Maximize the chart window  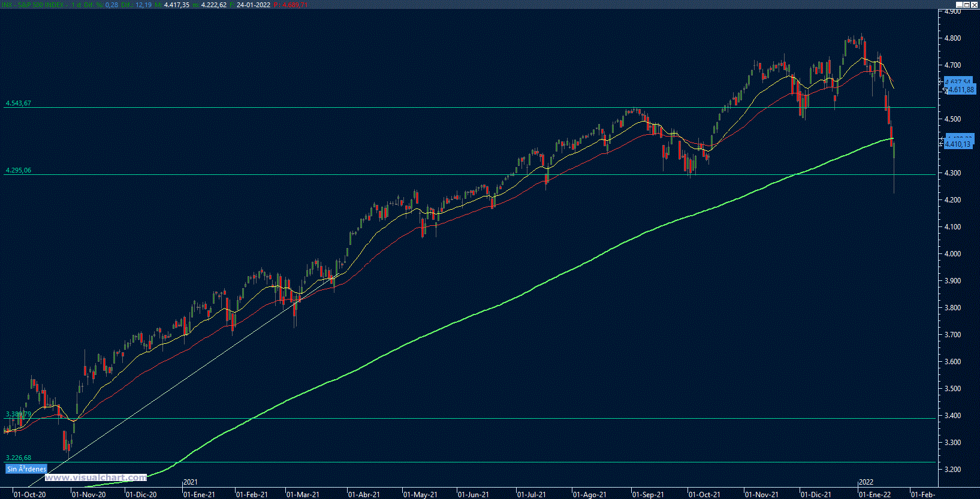[x=967, y=4]
